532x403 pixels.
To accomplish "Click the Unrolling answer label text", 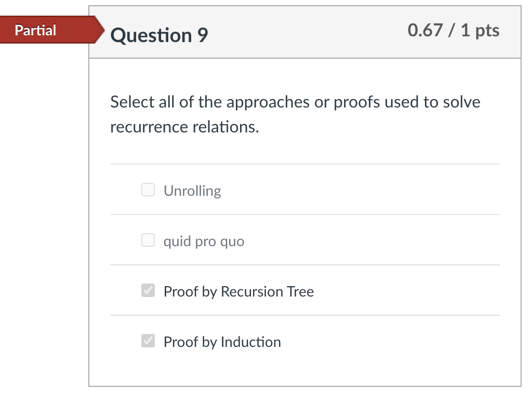I will coord(192,191).
